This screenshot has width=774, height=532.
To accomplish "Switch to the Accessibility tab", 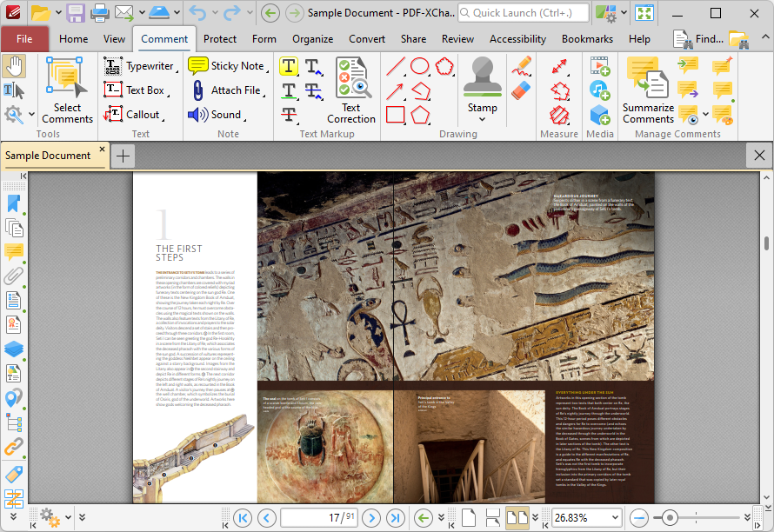I will (x=517, y=39).
